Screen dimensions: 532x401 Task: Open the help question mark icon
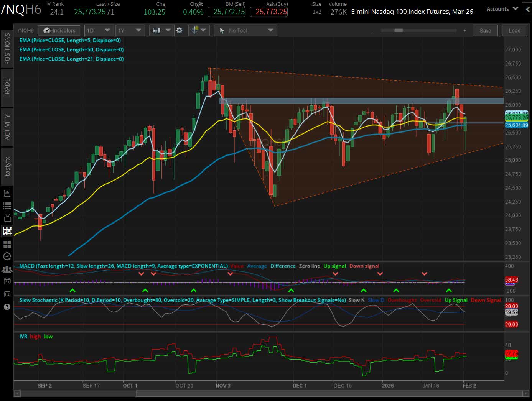[x=7, y=307]
